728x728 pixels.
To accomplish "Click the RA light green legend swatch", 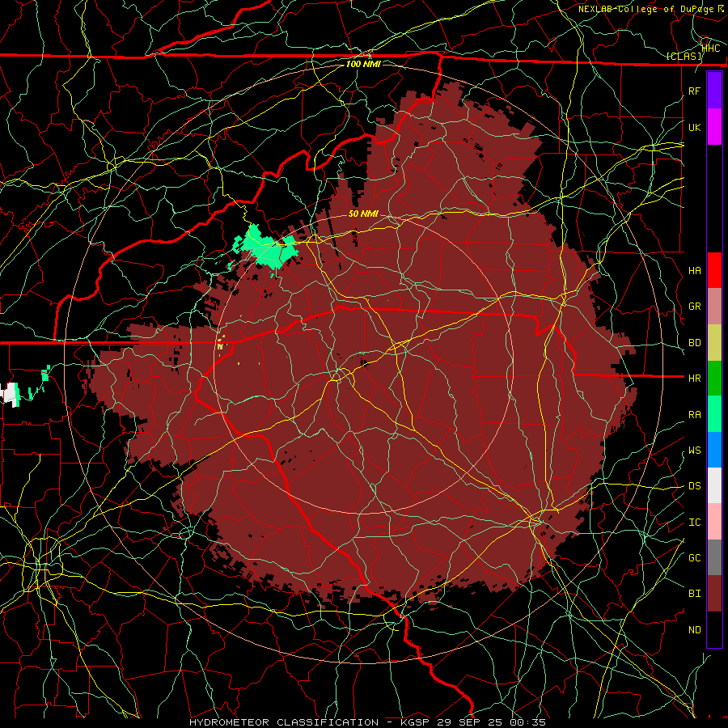I will coord(714,414).
